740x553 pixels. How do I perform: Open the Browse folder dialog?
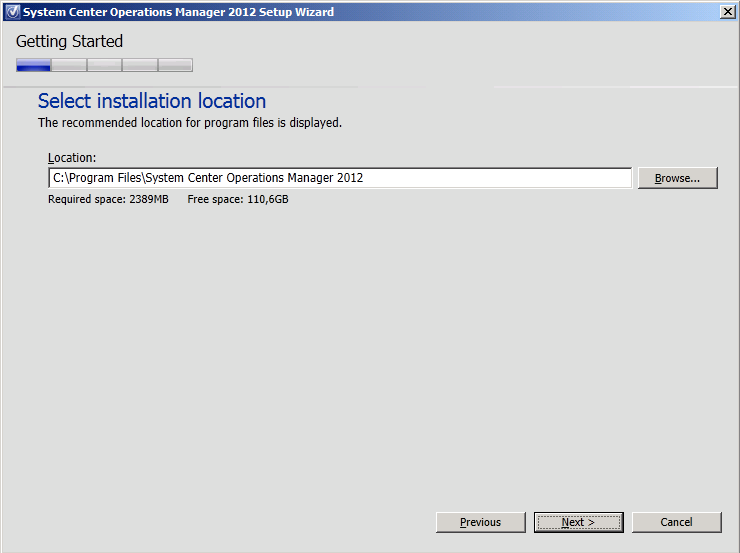677,178
